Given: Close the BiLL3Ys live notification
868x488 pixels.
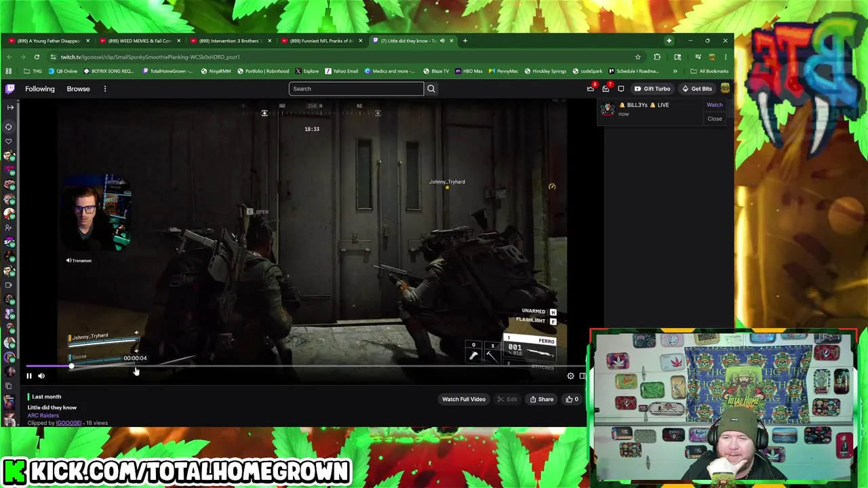Looking at the screenshot, I should 715,119.
